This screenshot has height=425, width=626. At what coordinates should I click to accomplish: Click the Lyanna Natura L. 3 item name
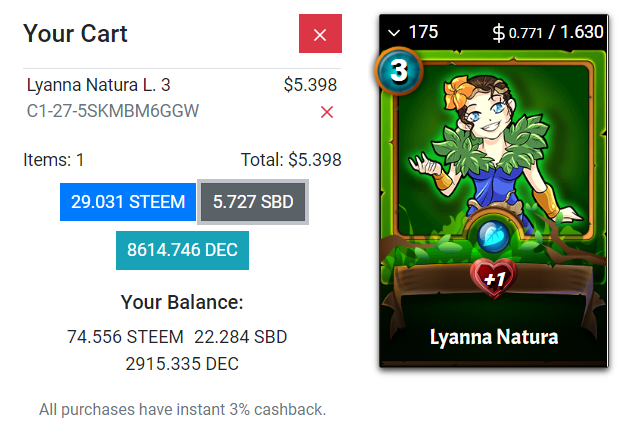(99, 85)
